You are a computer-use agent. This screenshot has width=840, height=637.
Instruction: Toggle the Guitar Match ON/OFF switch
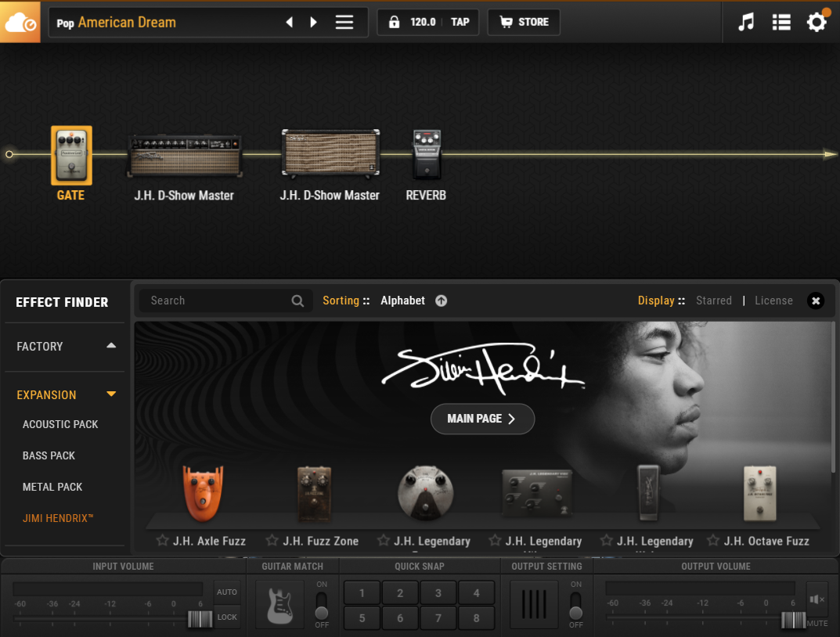[x=322, y=605]
